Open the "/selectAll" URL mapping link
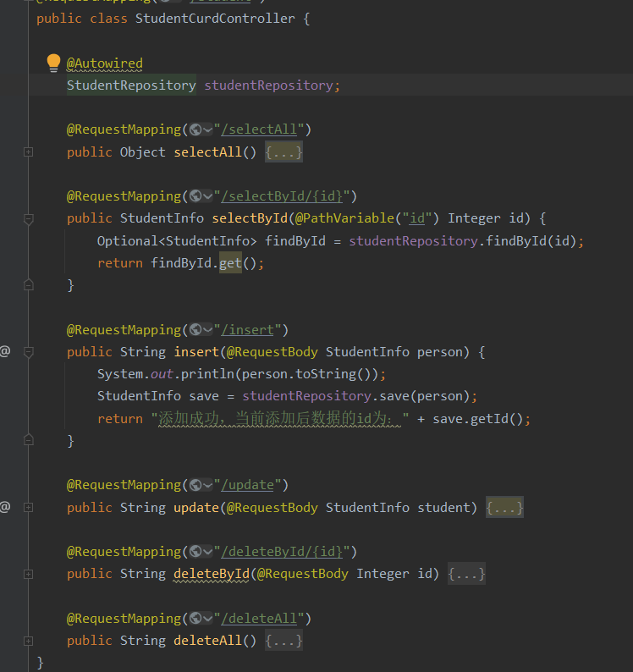The width and height of the screenshot is (633, 672). (259, 129)
